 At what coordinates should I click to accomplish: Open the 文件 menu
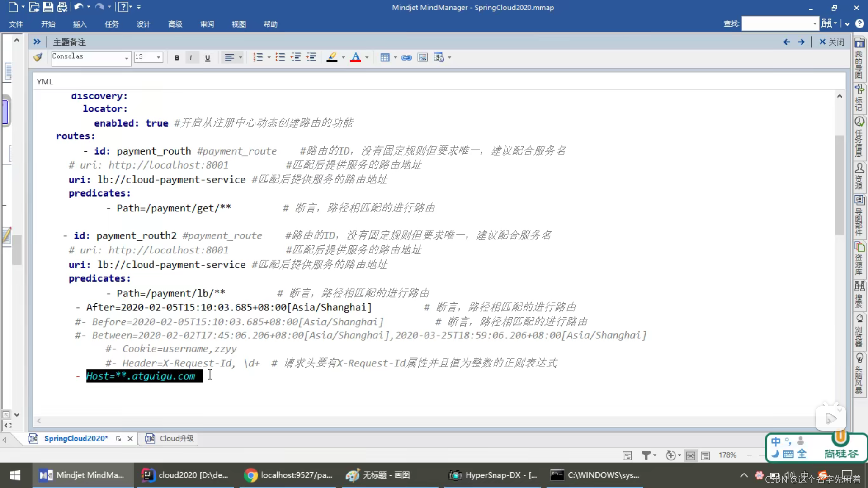16,24
